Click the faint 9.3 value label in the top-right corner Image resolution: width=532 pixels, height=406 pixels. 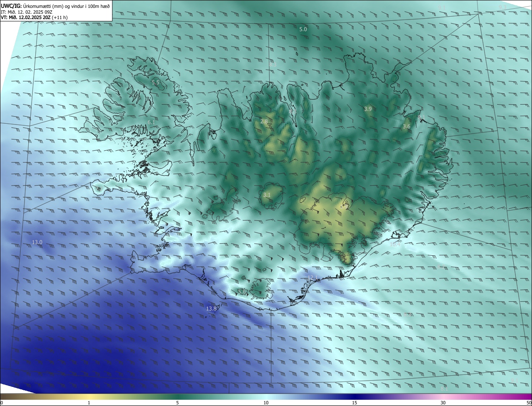point(502,7)
